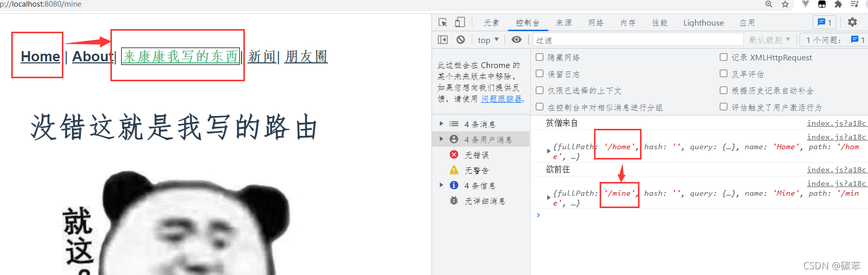Click the 来康康我写的东西 link
The height and width of the screenshot is (275, 868).
pos(180,56)
